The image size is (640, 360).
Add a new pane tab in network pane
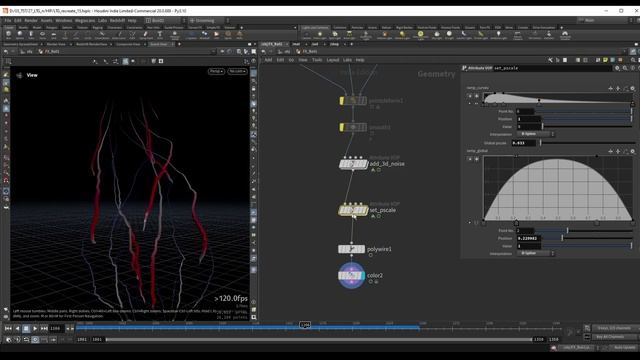click(351, 44)
